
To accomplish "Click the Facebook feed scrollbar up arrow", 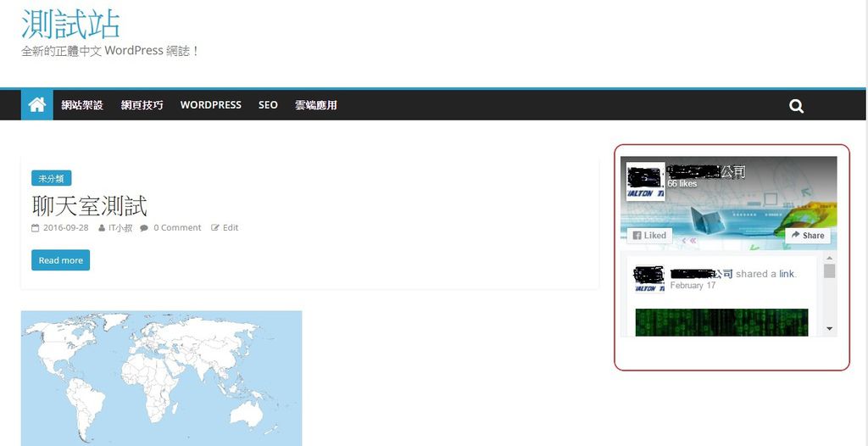I will point(829,258).
